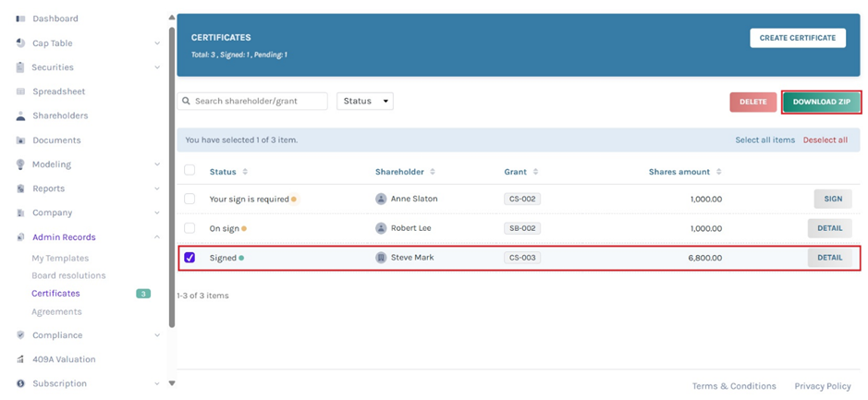Expand the Compliance menu chevron
Viewport: 868px width, 400px height.
tap(157, 335)
